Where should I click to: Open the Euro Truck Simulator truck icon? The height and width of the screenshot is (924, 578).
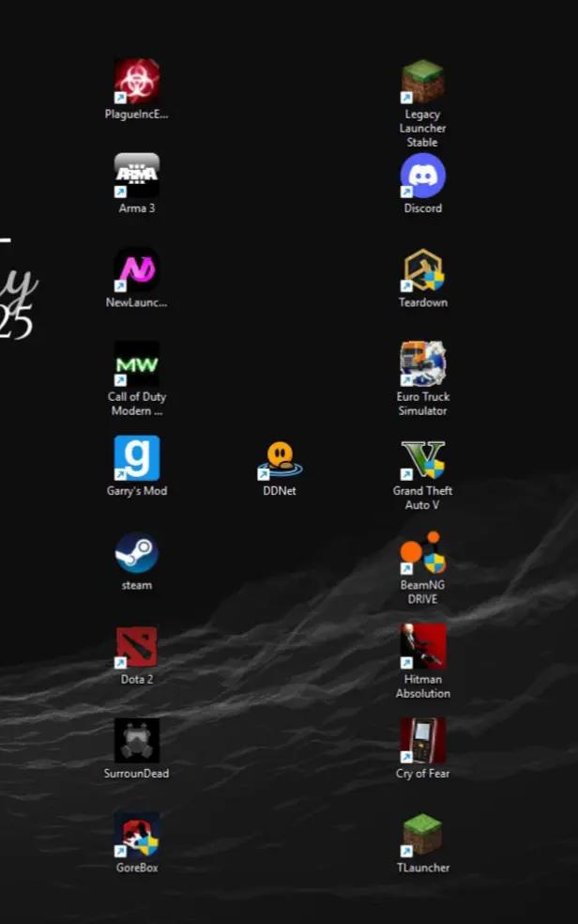pyautogui.click(x=422, y=363)
